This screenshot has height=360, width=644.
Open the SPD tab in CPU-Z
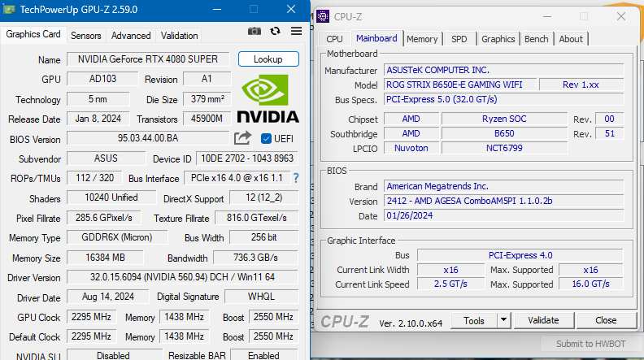(x=459, y=39)
